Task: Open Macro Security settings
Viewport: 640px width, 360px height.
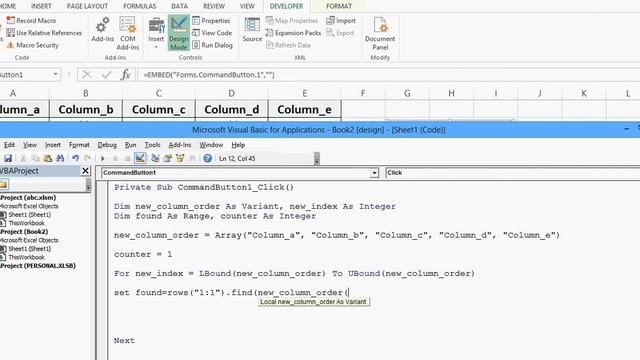Action: 33,45
